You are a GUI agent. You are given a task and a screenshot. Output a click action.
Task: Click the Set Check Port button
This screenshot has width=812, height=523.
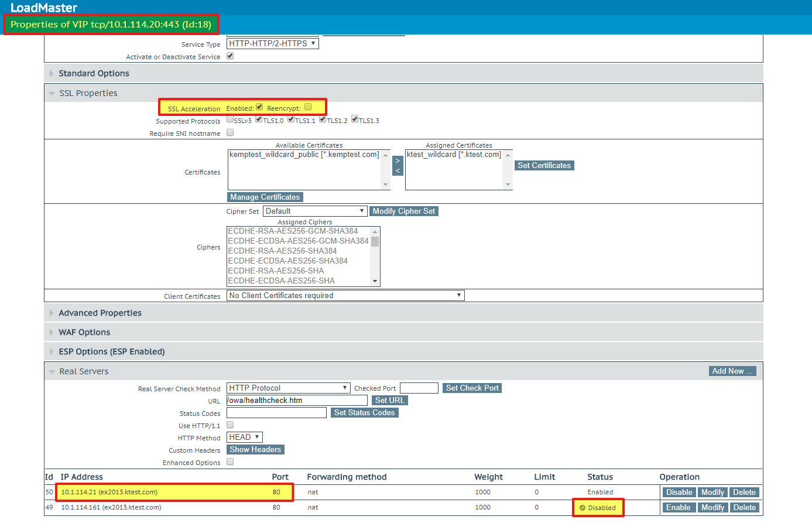click(472, 388)
